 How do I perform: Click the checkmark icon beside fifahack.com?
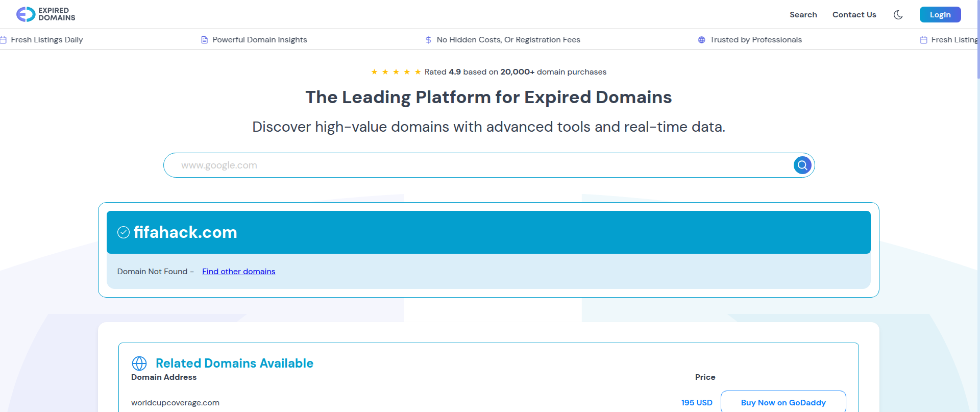tap(124, 232)
